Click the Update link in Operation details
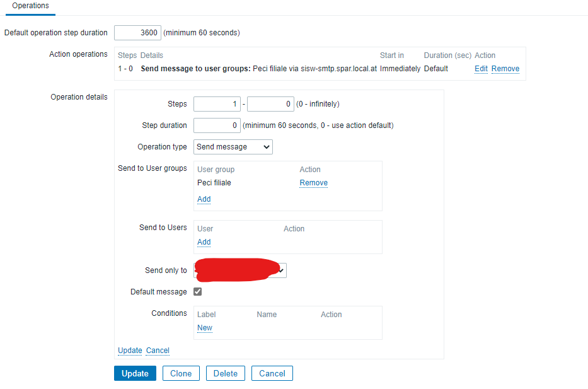 click(130, 351)
